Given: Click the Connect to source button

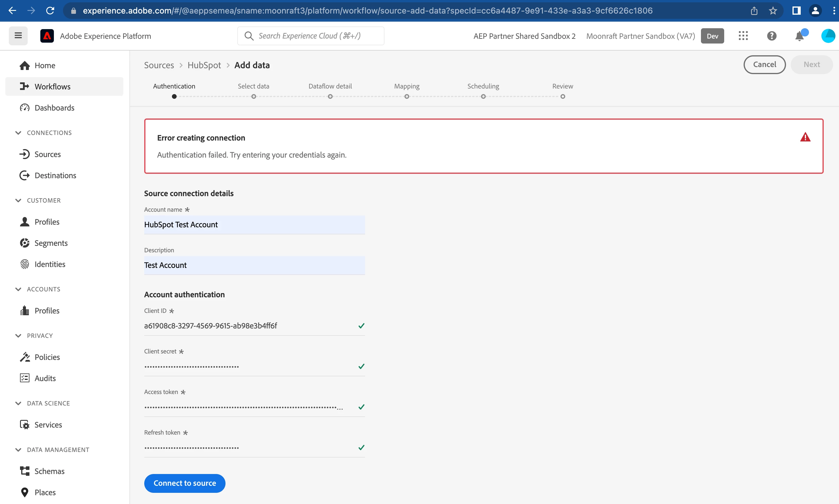Looking at the screenshot, I should [x=185, y=483].
